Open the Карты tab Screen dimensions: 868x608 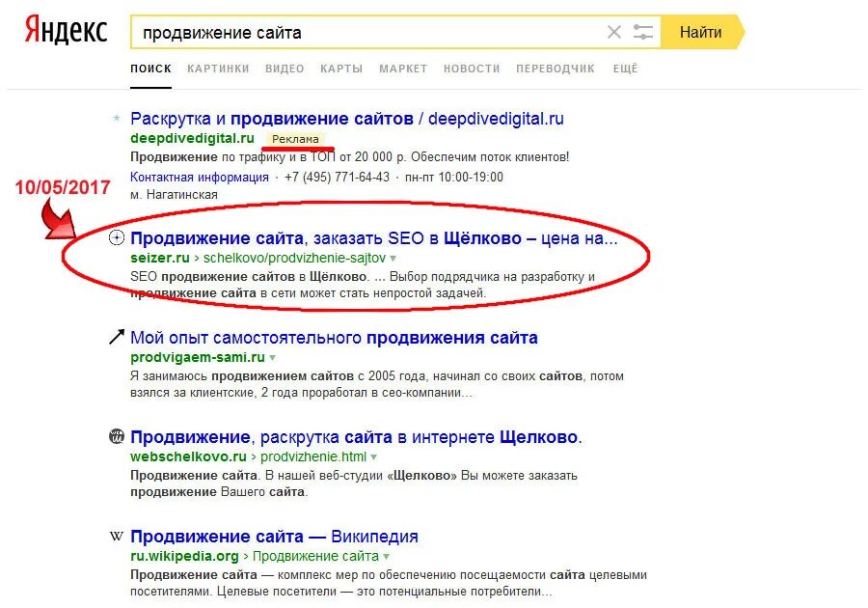click(341, 69)
